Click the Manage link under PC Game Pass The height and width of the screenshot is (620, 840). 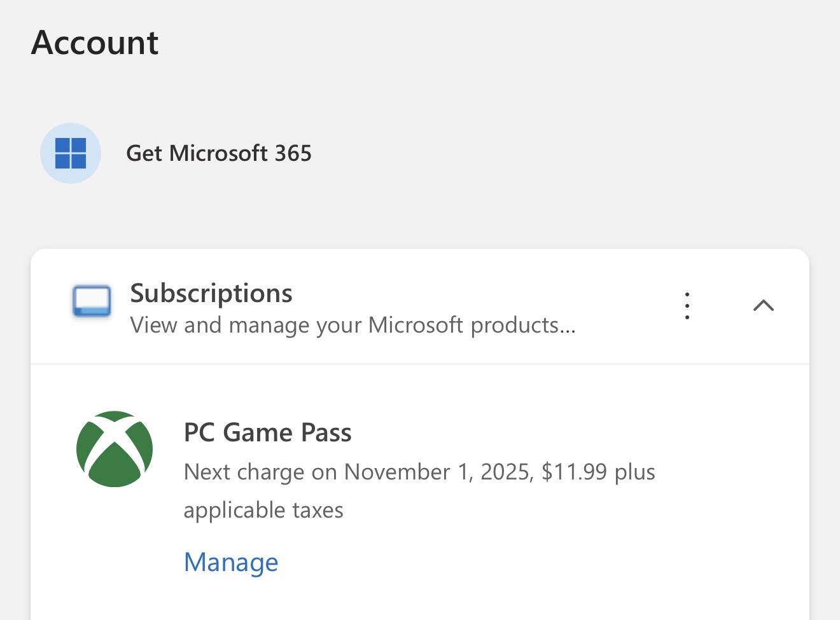231,562
